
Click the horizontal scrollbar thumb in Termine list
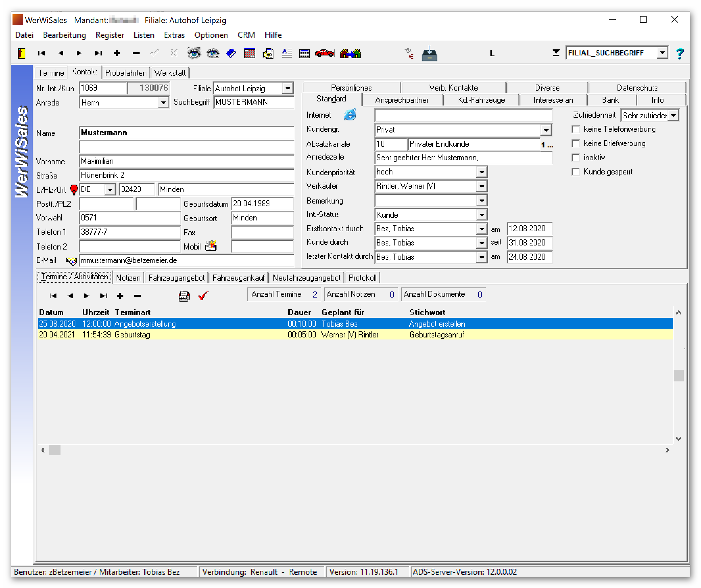pos(55,450)
